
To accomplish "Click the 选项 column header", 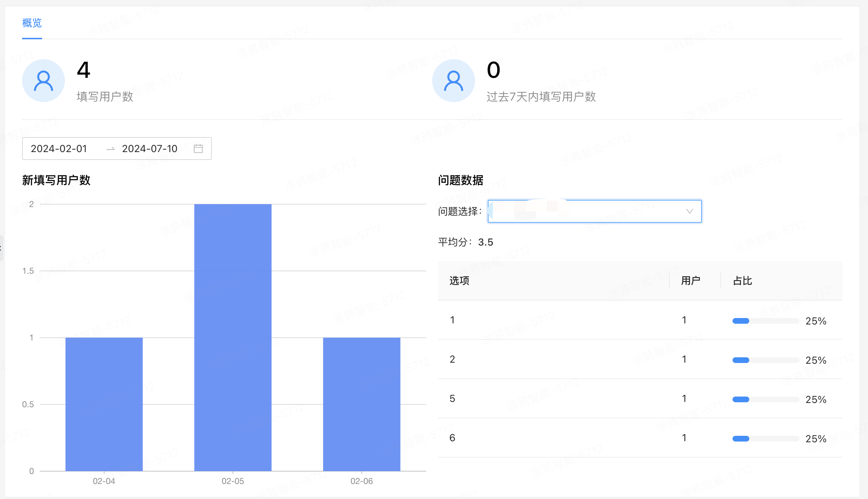I will pos(459,281).
